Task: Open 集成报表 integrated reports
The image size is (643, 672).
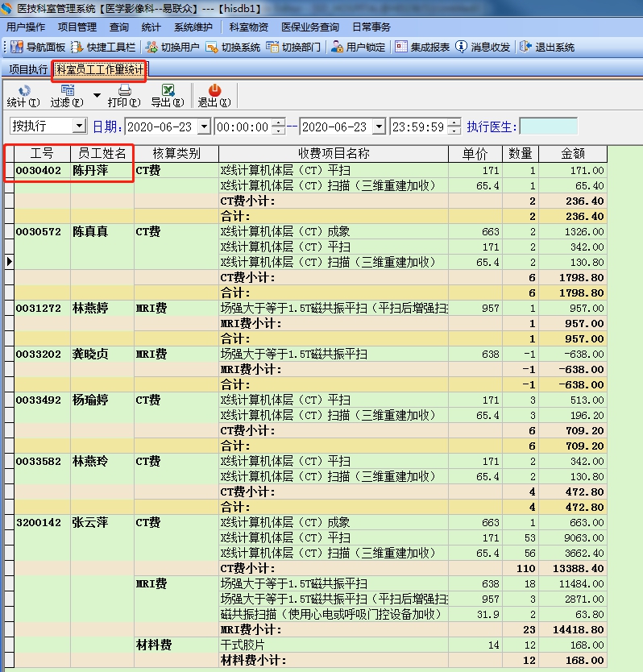Action: pyautogui.click(x=422, y=48)
